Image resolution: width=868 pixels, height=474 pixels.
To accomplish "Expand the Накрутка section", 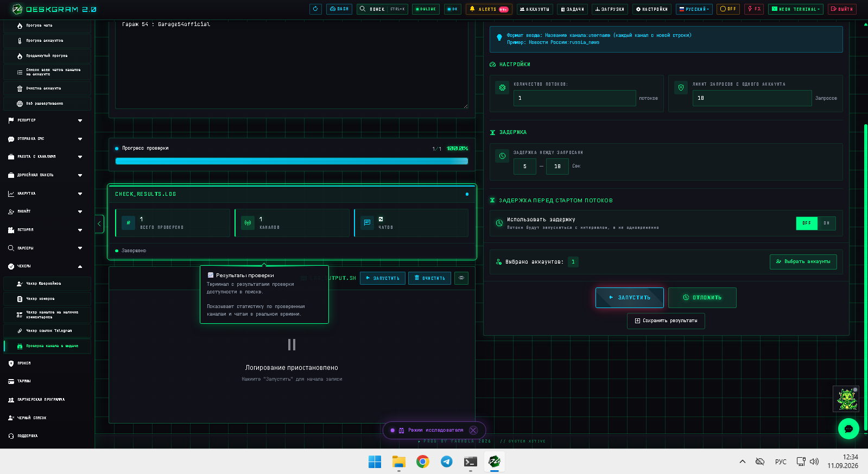I will coord(47,194).
